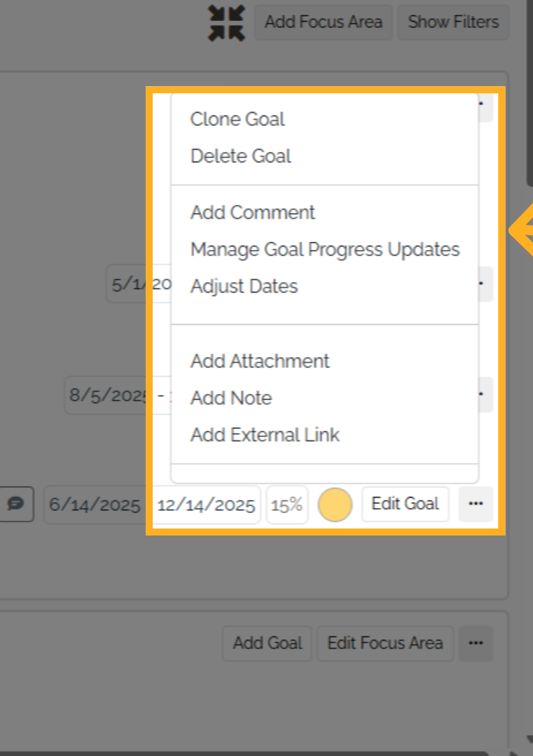
Task: Open Edit Focus Area button
Action: (385, 643)
